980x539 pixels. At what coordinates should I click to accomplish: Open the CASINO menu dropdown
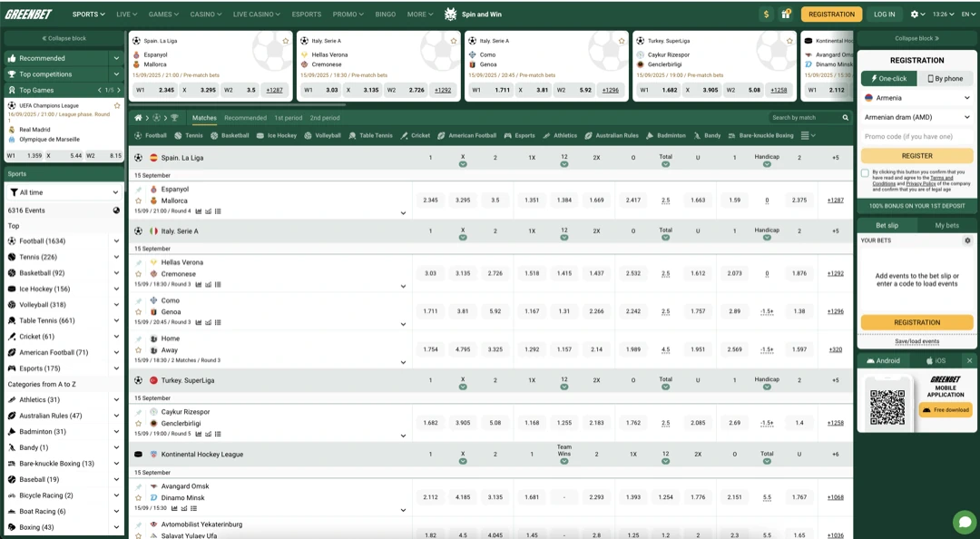tap(206, 14)
